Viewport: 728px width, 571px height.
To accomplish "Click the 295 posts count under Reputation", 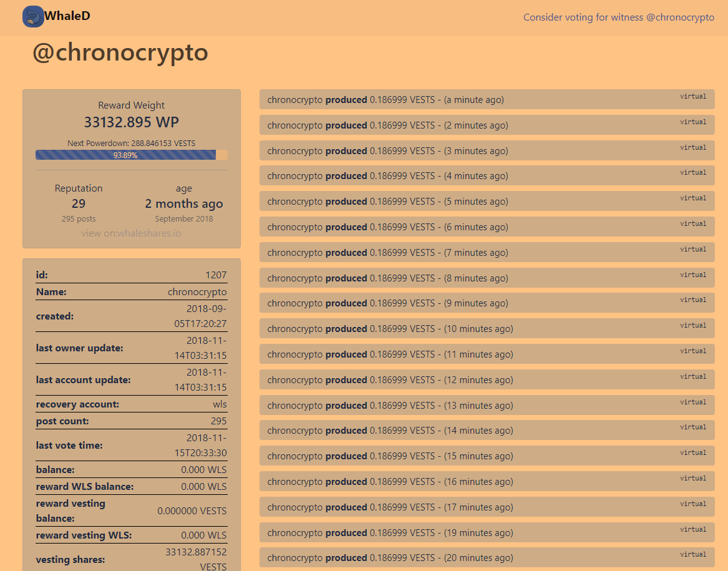I will [79, 219].
